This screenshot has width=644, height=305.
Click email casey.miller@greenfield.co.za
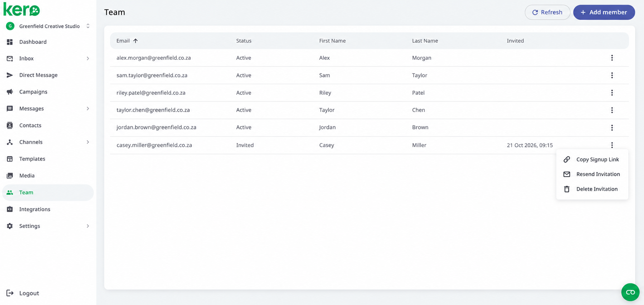(154, 145)
